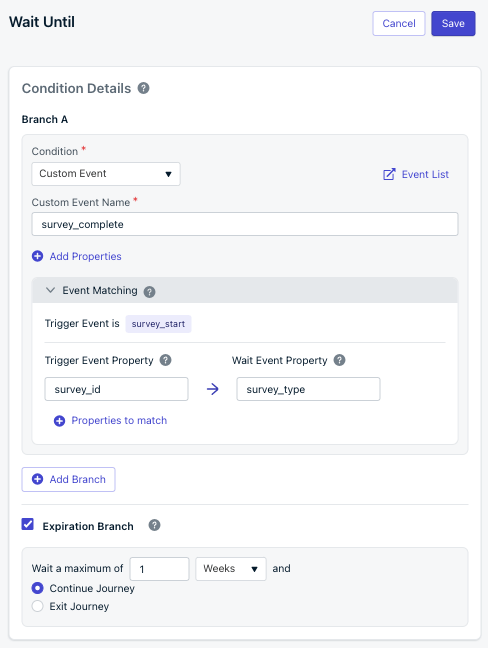This screenshot has width=488, height=648.
Task: Open the Event List external link icon
Action: point(389,174)
